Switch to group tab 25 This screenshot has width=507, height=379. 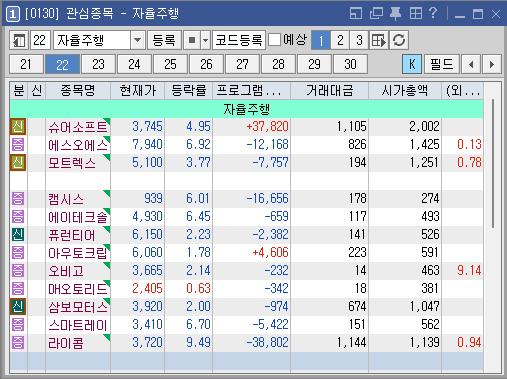(170, 64)
